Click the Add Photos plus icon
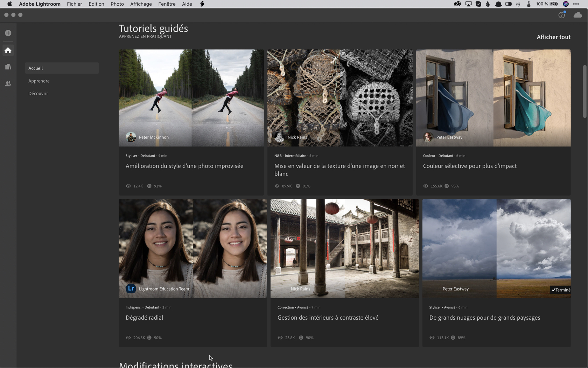Viewport: 588px width, 368px height. (8, 33)
